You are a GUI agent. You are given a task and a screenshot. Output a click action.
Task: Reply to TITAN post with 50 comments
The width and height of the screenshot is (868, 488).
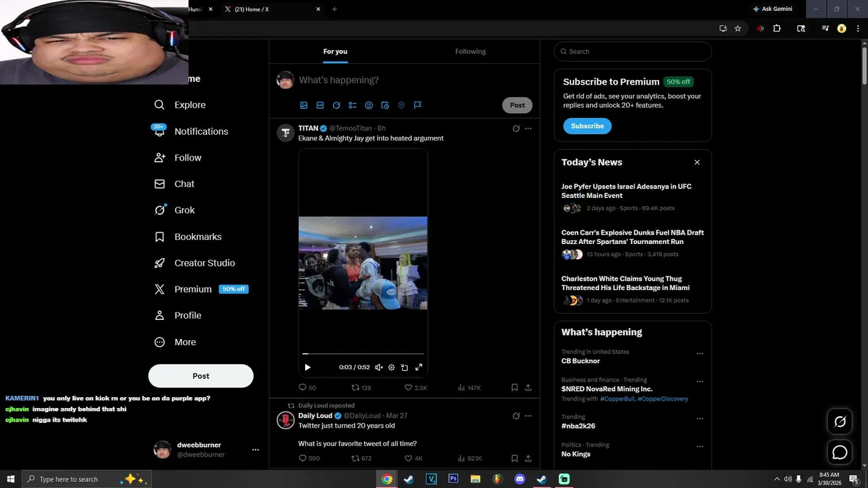(307, 388)
